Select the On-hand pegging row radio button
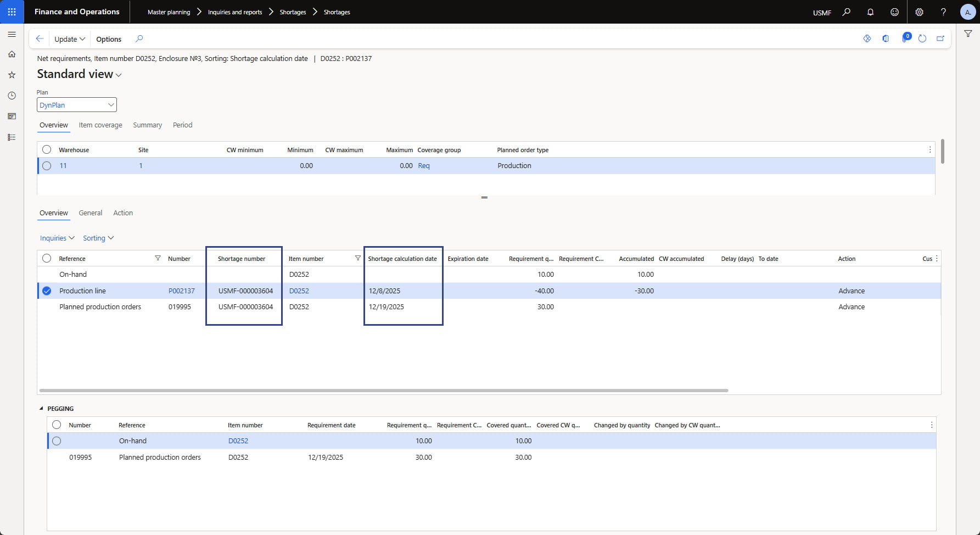Screen dimensions: 980x535 pyautogui.click(x=57, y=441)
